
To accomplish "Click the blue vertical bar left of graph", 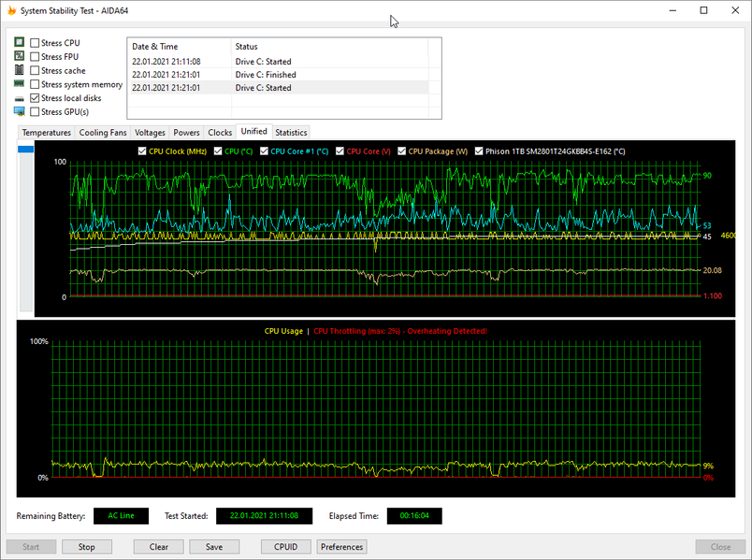I will 25,149.
